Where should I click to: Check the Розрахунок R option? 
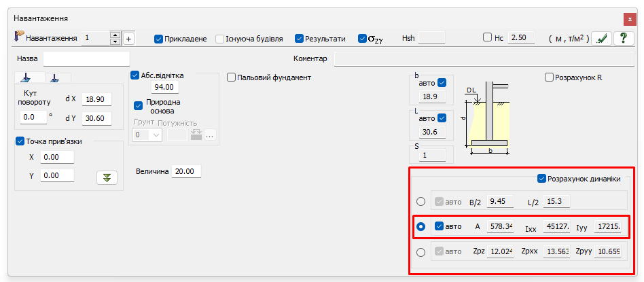550,77
